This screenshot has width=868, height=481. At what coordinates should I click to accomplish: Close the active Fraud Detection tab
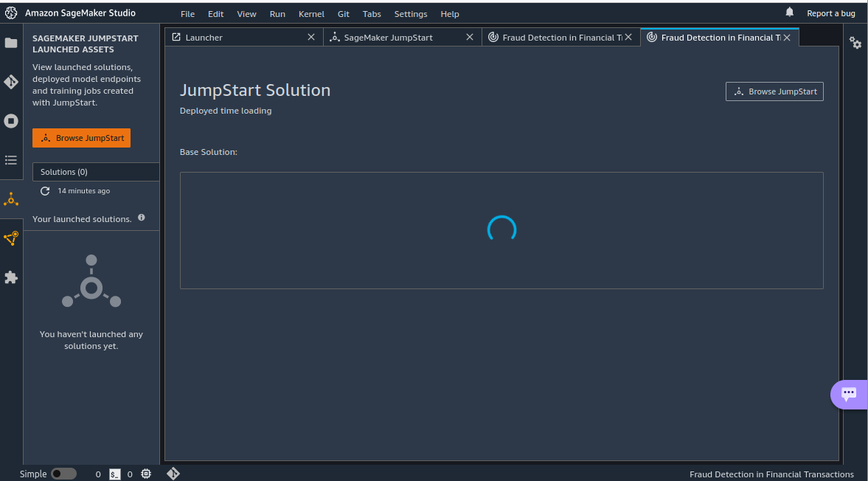787,37
